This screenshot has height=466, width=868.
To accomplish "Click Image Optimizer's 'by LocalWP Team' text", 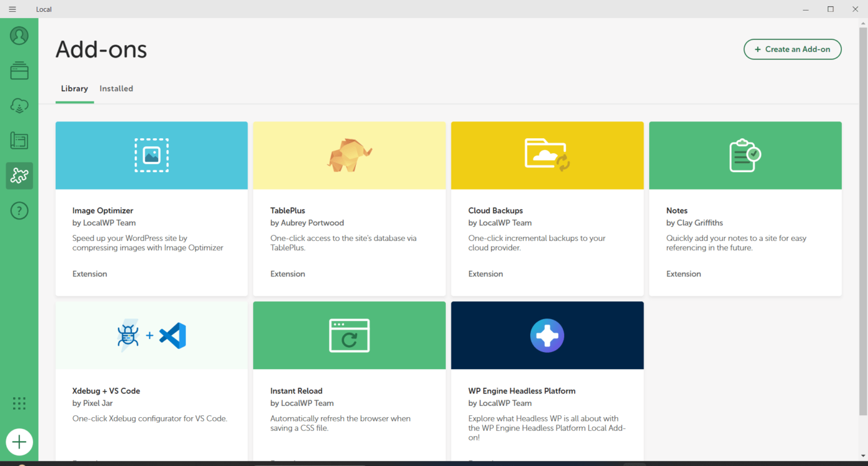I will (104, 223).
